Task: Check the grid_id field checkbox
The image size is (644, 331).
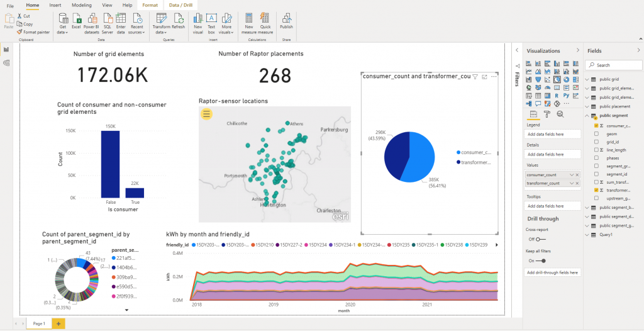Action: (596, 142)
